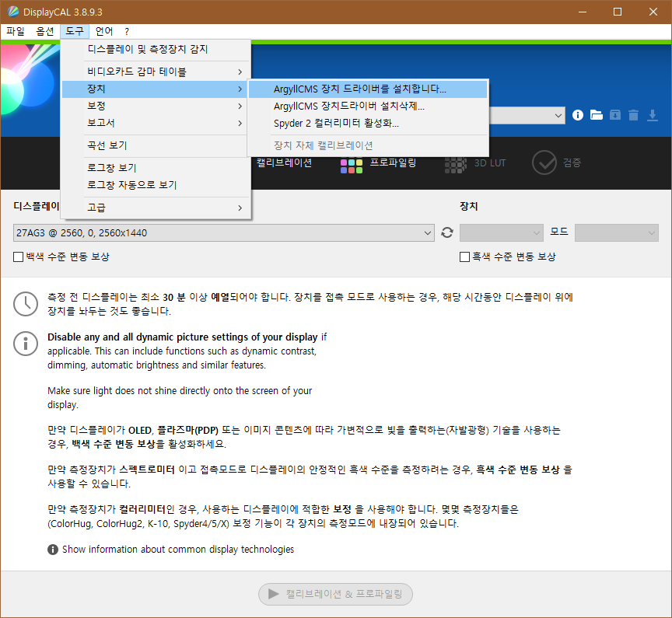Expand 비디오카드 감마 테이블 submenu

(154, 72)
